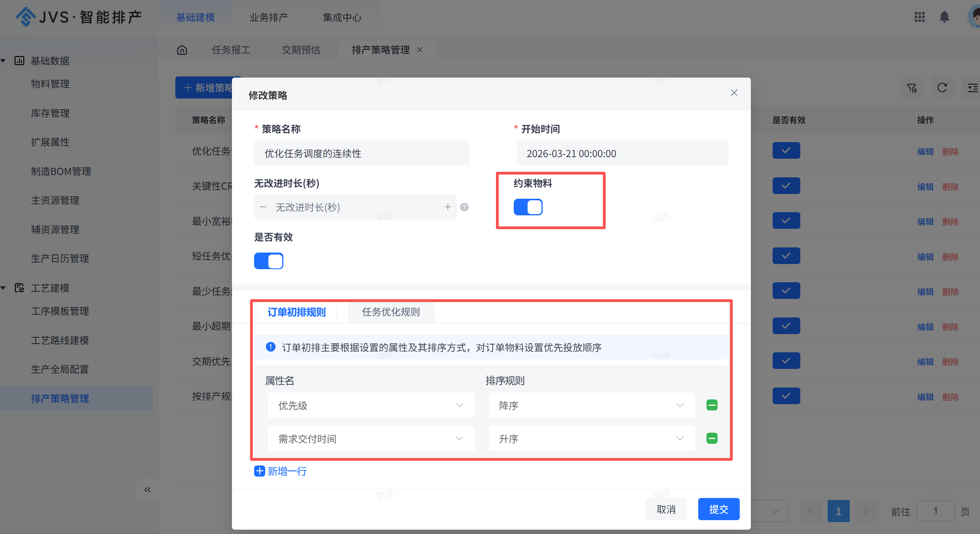Open the 降序 sort rule dropdown
Image resolution: width=980 pixels, height=534 pixels.
click(x=591, y=405)
